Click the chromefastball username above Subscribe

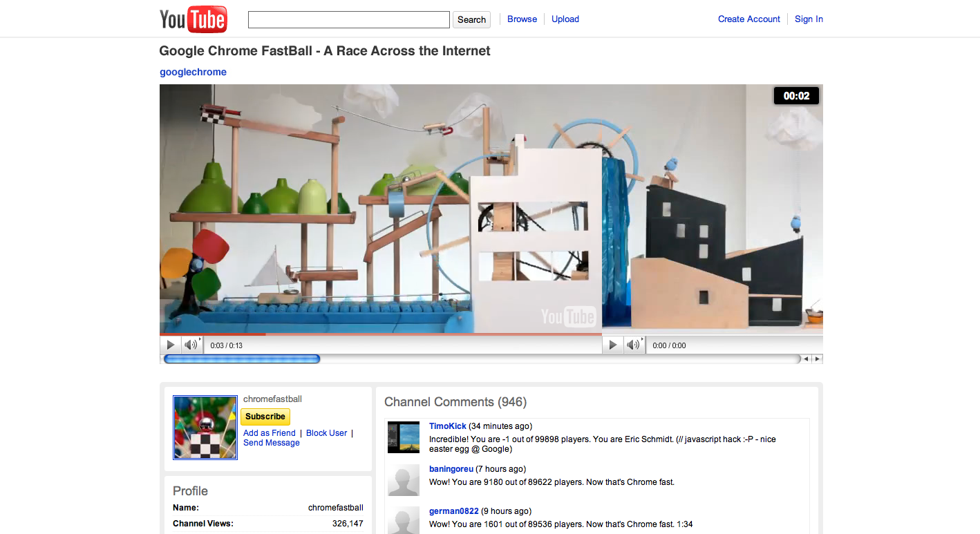pos(272,399)
